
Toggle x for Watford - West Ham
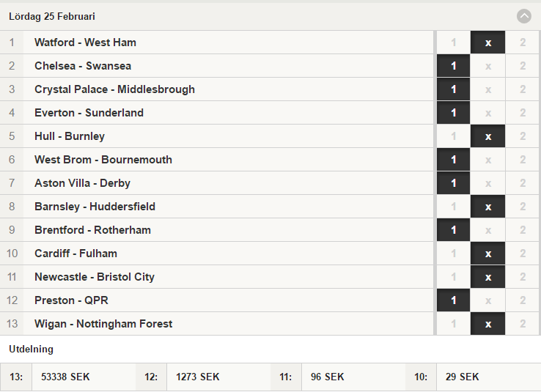(488, 42)
